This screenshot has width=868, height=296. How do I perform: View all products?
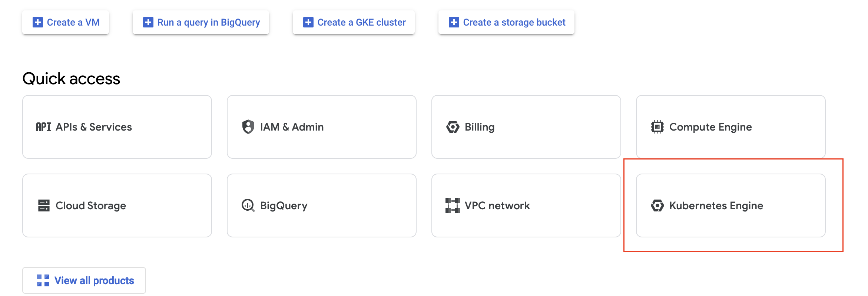[84, 280]
